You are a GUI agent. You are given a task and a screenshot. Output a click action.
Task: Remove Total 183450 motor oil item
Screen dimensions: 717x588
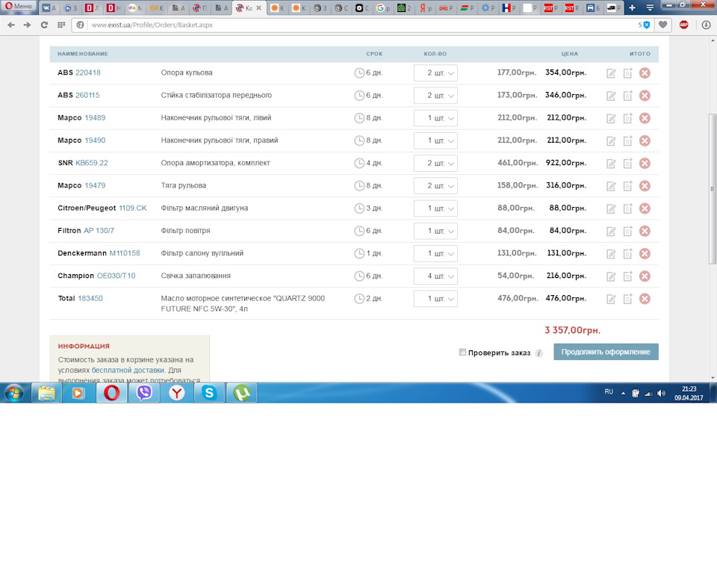645,299
